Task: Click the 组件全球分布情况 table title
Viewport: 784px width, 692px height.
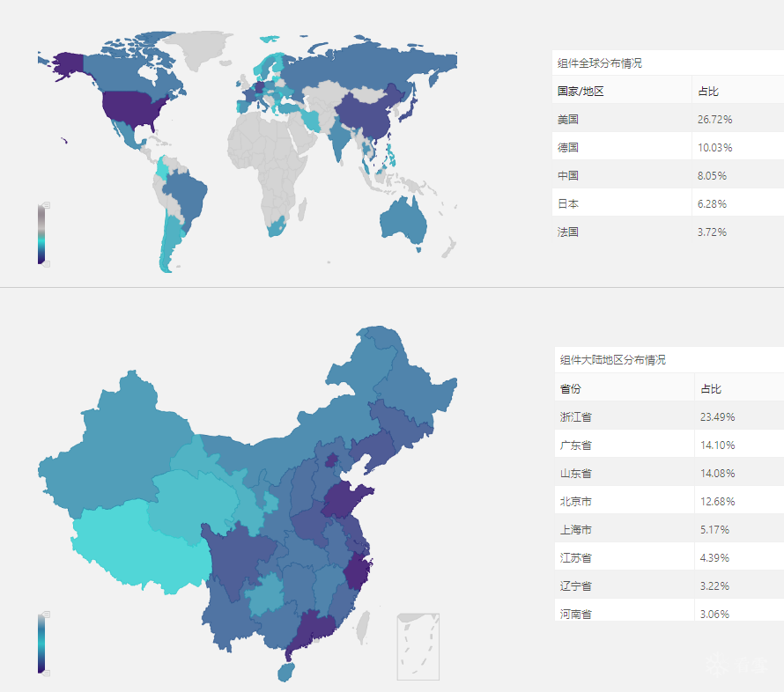Action: click(600, 63)
